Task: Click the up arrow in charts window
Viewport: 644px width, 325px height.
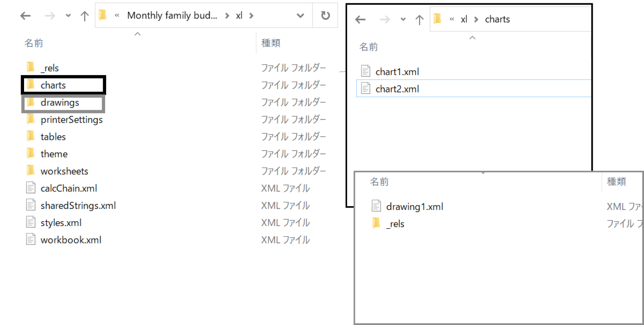Action: tap(420, 19)
